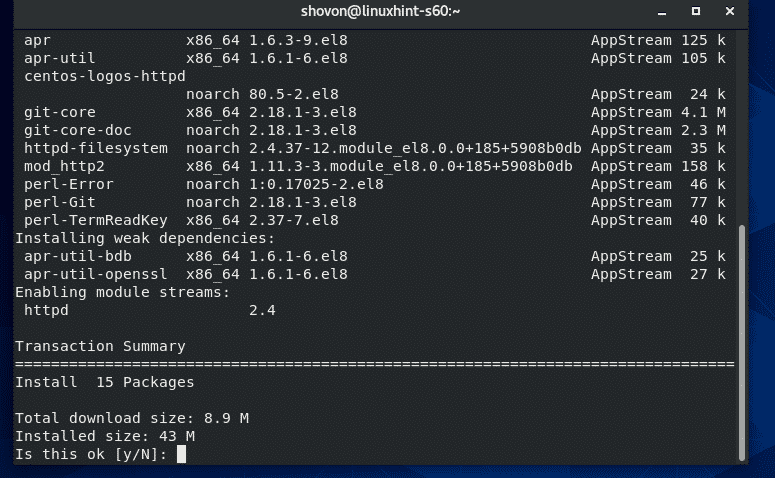775x478 pixels.
Task: Maximize the terminal window
Action: tap(696, 12)
